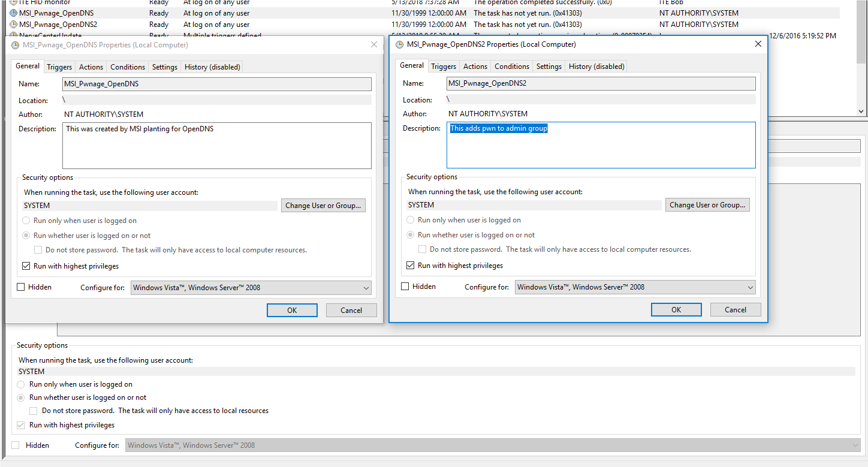Click Cancel in MSI_Pwnage_OpenDNS2 Properties
Screen dimensions: 868x467
[736, 310]
